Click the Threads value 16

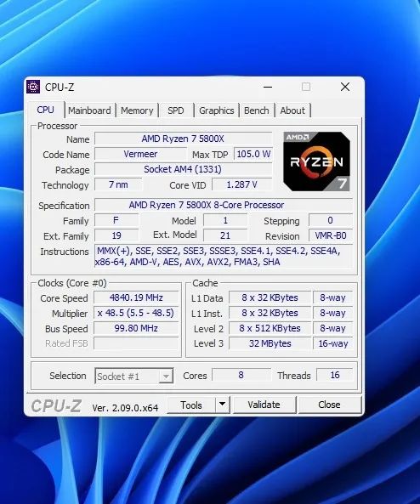[x=334, y=375]
